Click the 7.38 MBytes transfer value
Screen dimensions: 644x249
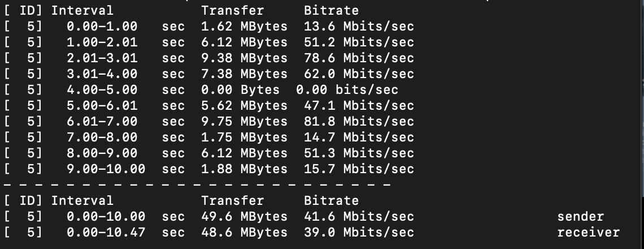[x=244, y=74]
